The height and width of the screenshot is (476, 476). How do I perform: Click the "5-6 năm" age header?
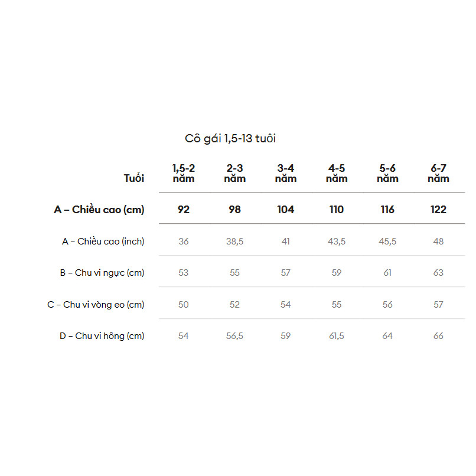point(387,173)
